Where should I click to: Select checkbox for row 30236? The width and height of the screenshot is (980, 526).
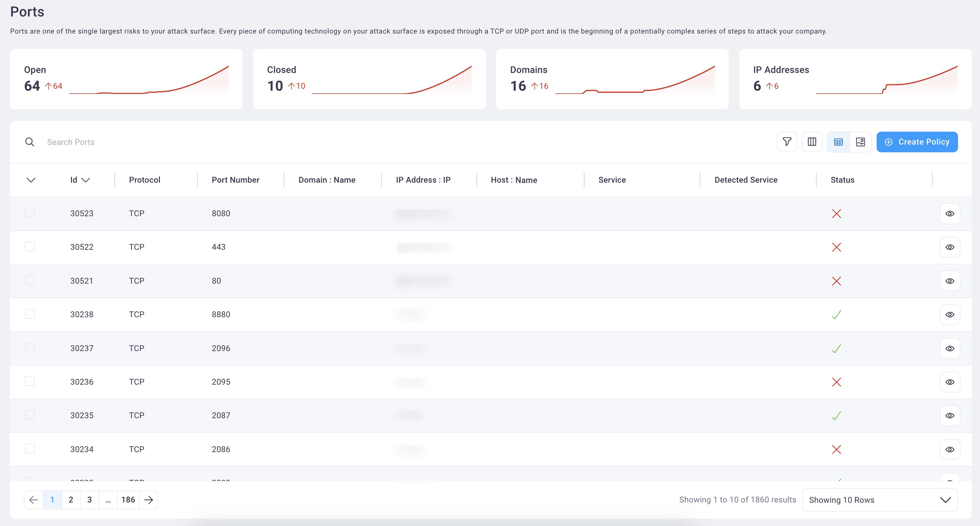(x=30, y=381)
